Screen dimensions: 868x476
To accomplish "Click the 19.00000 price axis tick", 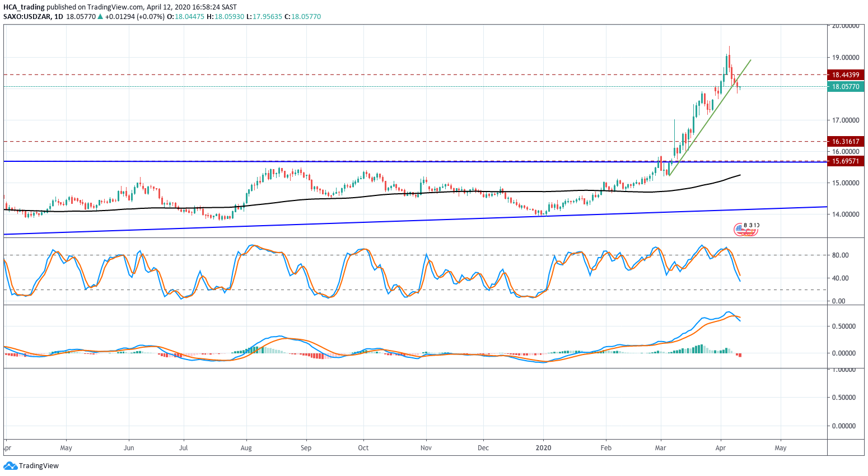I will point(846,58).
